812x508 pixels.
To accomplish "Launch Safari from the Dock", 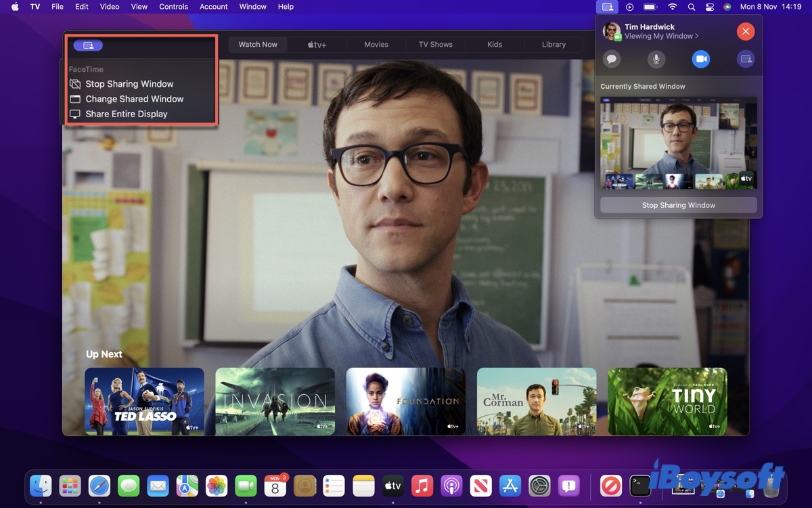I will point(99,486).
